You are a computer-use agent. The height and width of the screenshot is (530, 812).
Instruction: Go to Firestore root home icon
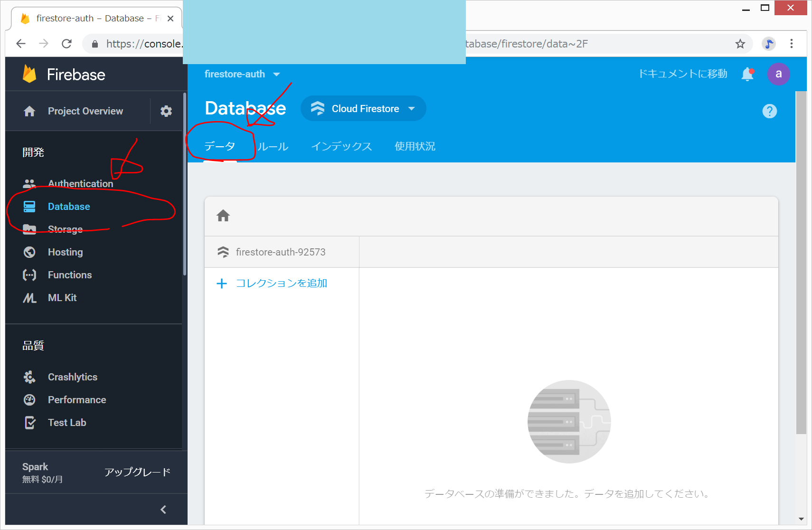click(223, 216)
